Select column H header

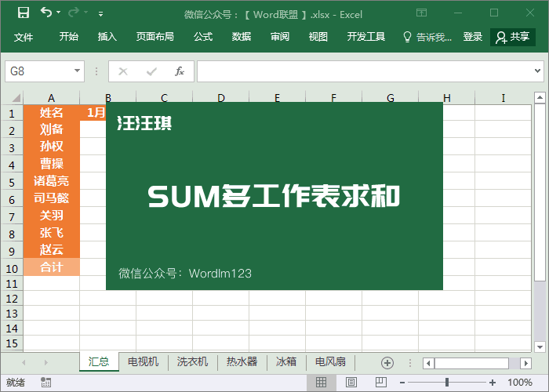pyautogui.click(x=447, y=98)
